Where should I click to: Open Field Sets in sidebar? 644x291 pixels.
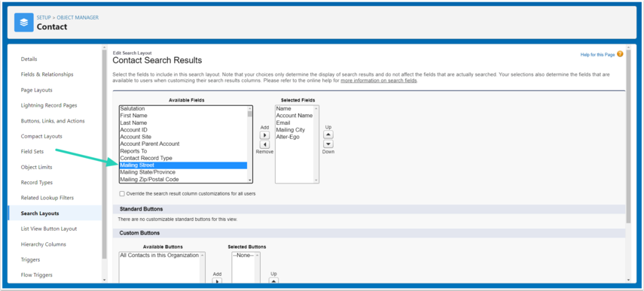click(32, 152)
